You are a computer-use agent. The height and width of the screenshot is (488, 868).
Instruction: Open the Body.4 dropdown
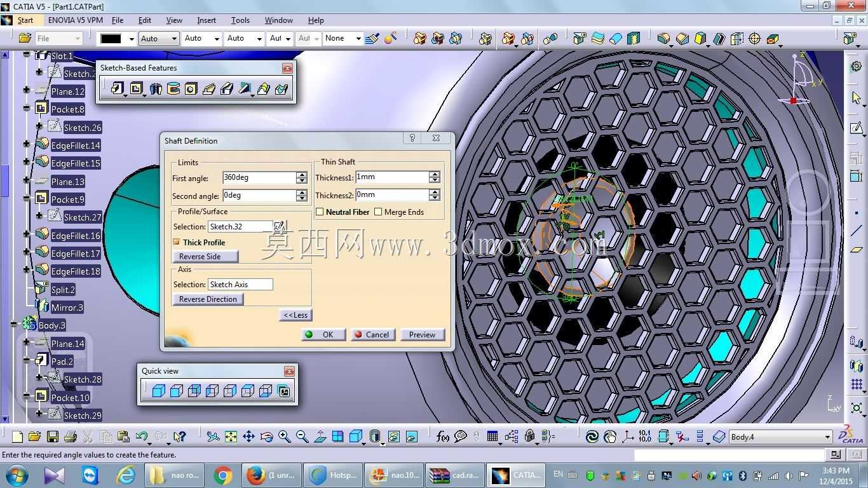(x=827, y=437)
